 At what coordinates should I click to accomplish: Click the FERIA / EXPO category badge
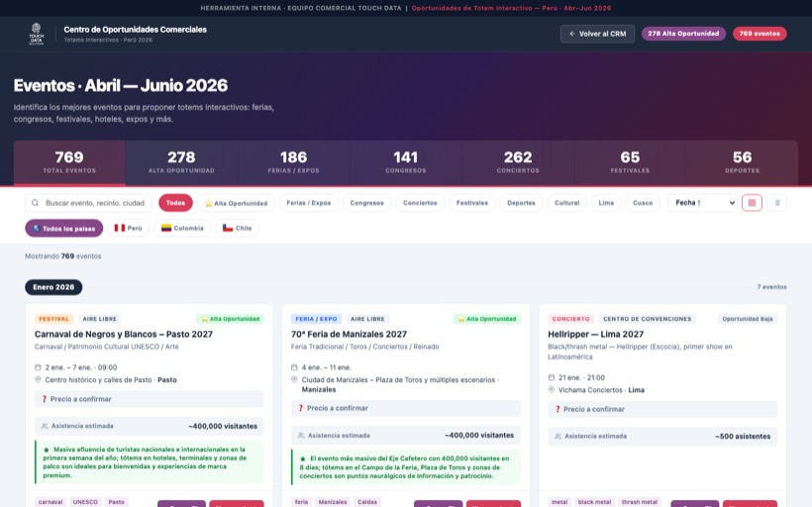316,319
